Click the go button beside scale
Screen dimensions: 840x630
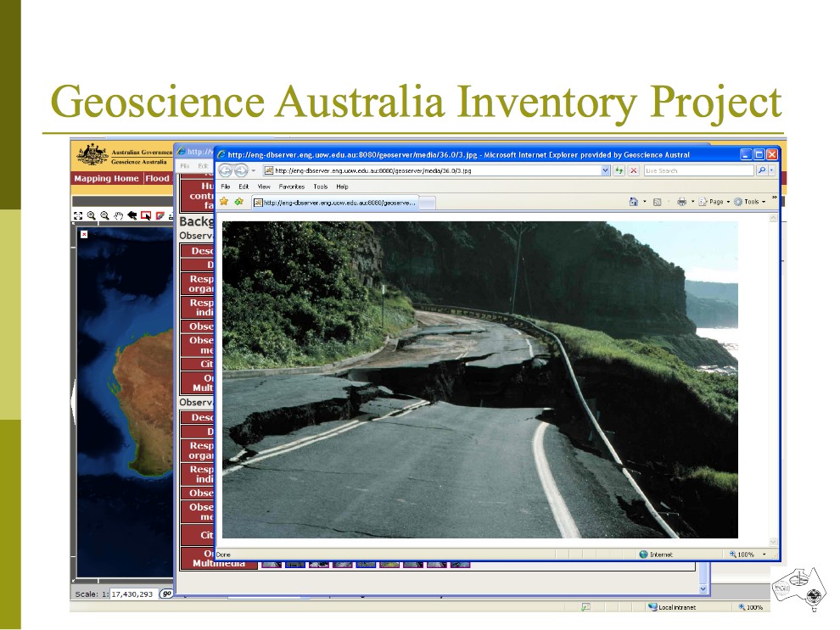[x=166, y=594]
